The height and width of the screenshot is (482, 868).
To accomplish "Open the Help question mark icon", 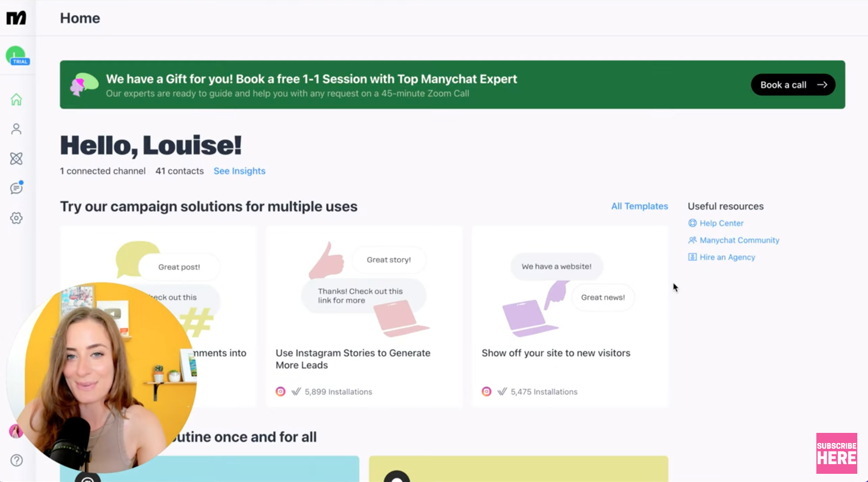I will click(16, 460).
